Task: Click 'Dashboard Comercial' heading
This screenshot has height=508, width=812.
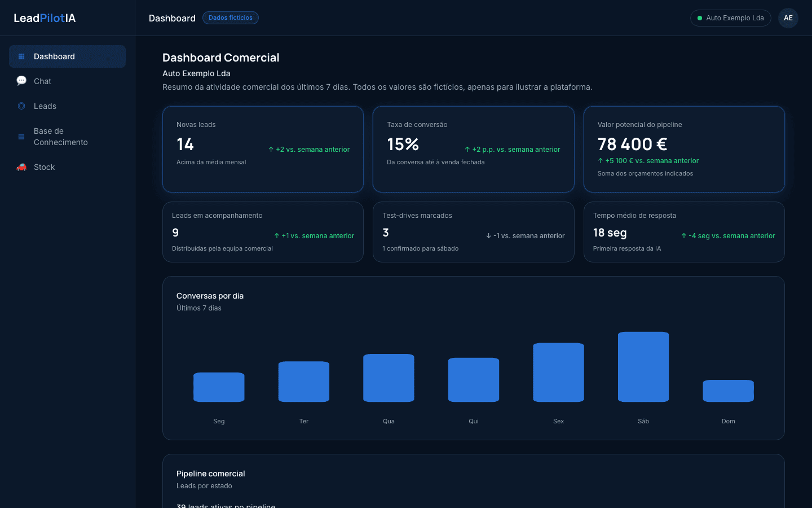Action: pos(220,58)
